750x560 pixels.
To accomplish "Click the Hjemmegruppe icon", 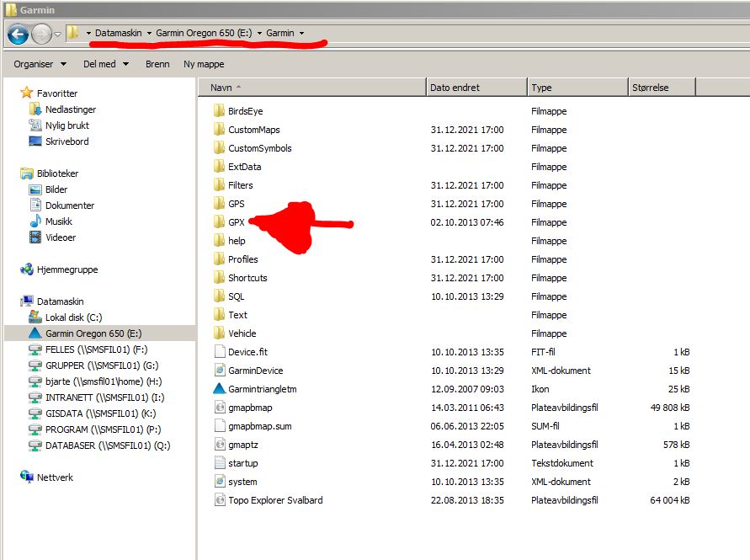I will point(26,269).
